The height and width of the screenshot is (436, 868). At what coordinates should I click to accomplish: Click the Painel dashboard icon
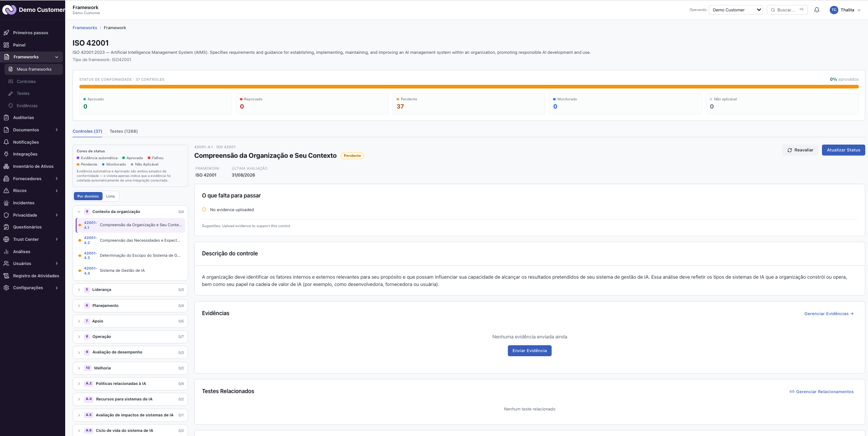6,45
